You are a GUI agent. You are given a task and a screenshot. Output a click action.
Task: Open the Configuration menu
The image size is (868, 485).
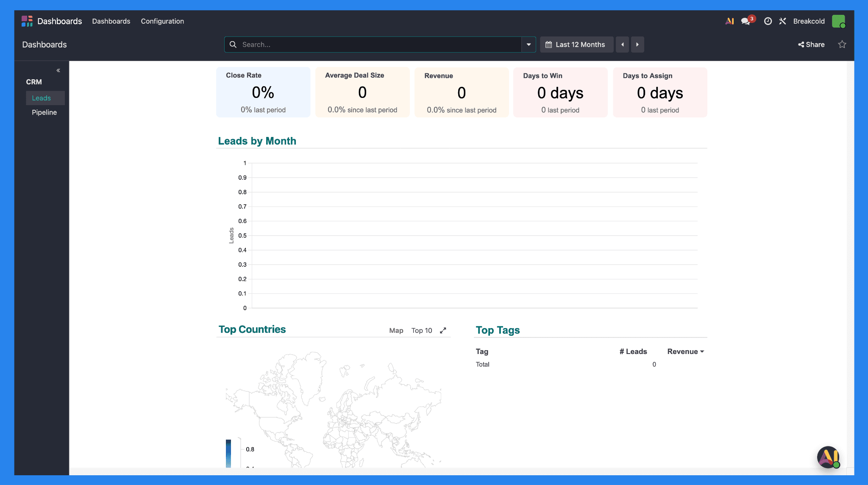(162, 21)
